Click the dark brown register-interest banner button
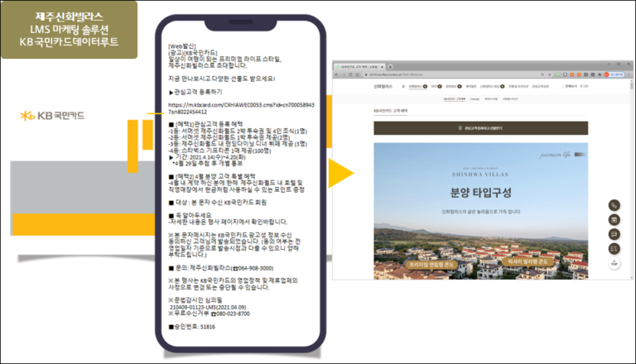Screen dimensions: 636x364 480,128
